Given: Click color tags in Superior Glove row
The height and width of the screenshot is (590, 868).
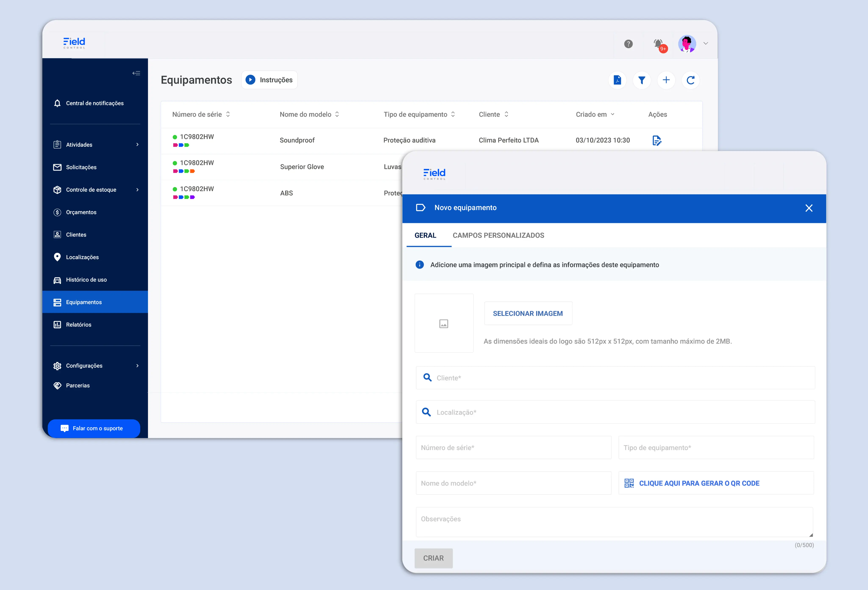Looking at the screenshot, I should (x=184, y=171).
